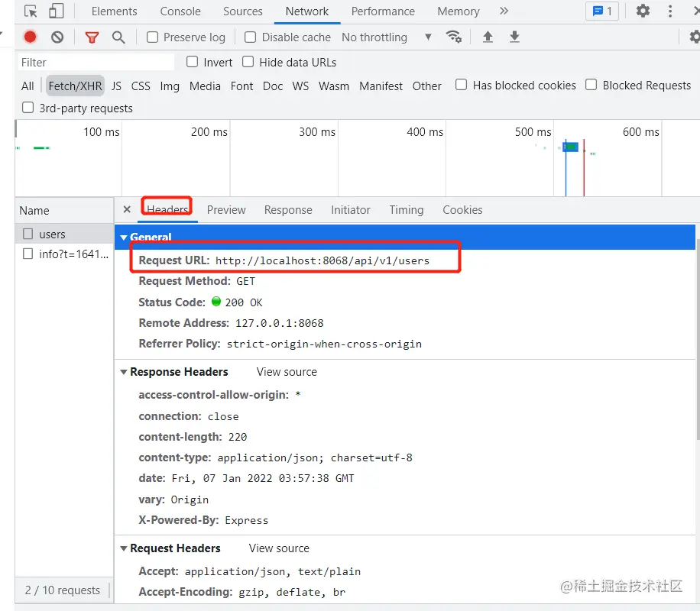Viewport: 700px width, 611px height.
Task: Click the blue request bar in timeline overview
Action: [x=571, y=147]
